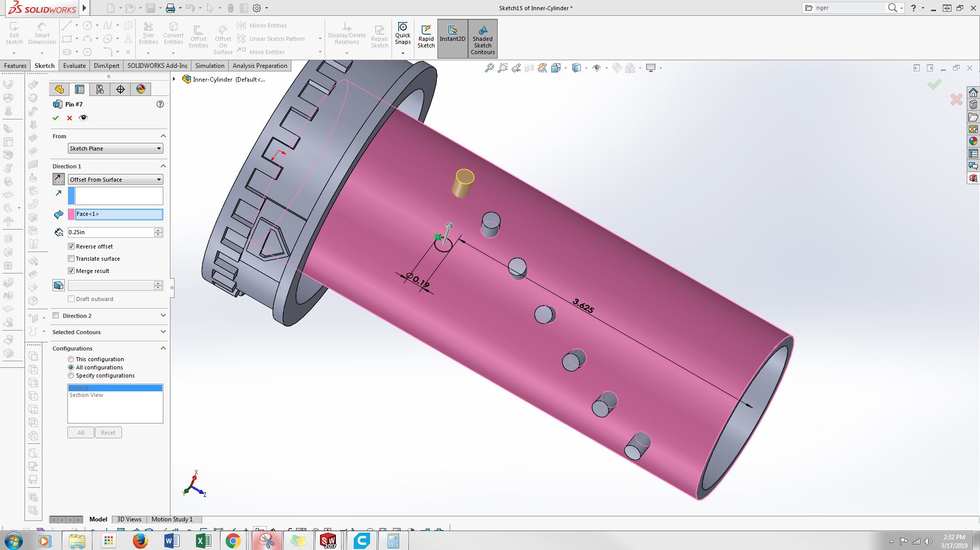Screen dimensions: 980x550
Task: Open the ConfigurationManager tab
Action: (100, 89)
